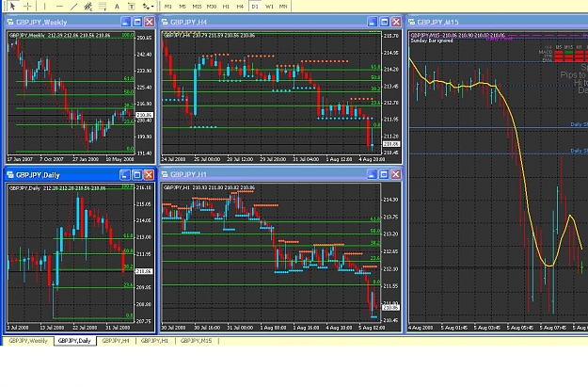The width and height of the screenshot is (588, 387).
Task: Click the Weekly chart current price label
Action: pos(144,115)
